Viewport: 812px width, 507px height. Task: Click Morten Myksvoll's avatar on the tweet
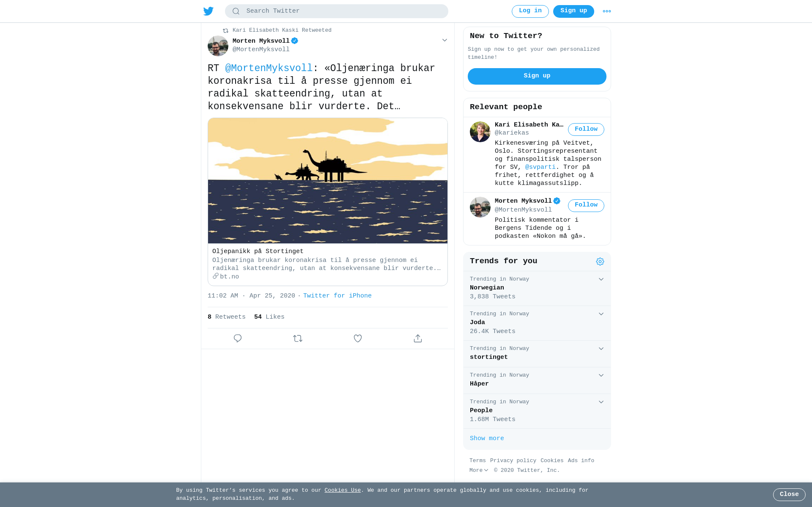(218, 46)
